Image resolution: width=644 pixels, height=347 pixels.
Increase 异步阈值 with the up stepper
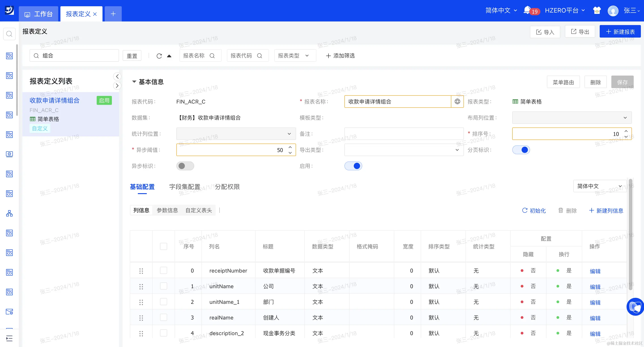(x=290, y=147)
